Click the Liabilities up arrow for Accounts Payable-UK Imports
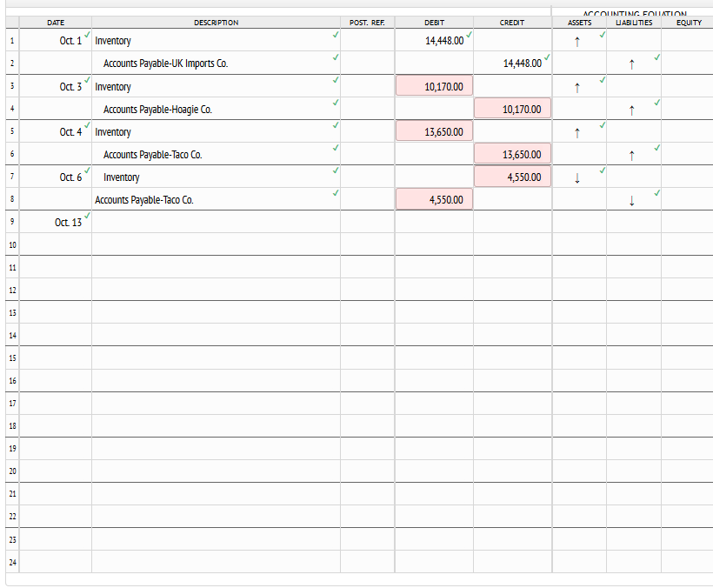The image size is (713, 588). click(x=631, y=63)
